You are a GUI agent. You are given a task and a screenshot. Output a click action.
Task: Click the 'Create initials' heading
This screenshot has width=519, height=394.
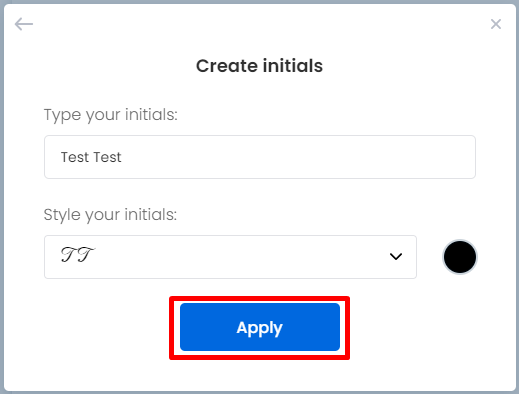tap(259, 66)
